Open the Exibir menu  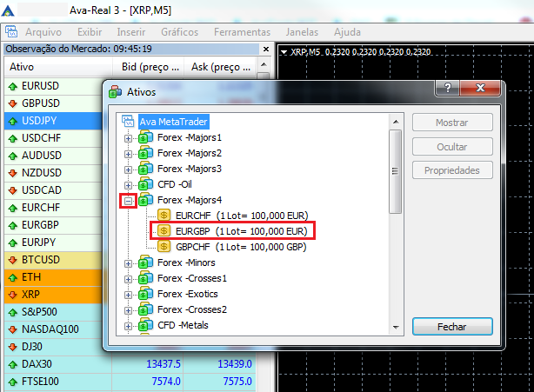coord(90,32)
